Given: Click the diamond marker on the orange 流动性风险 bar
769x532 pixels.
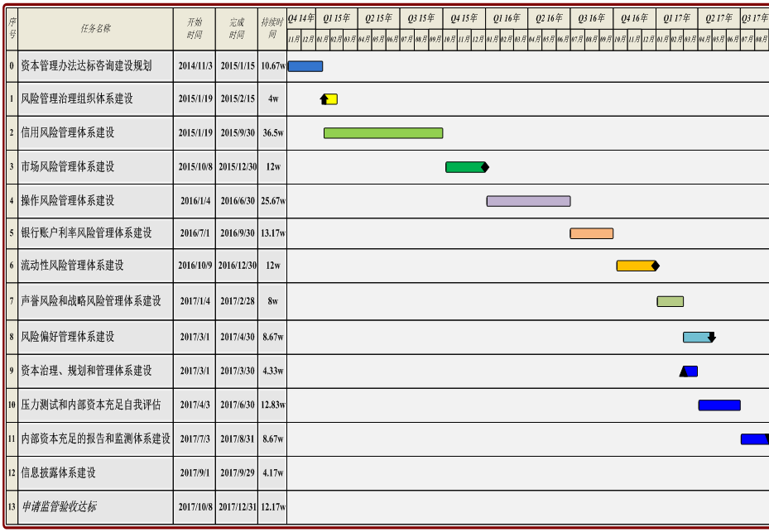Looking at the screenshot, I should click(x=656, y=266).
